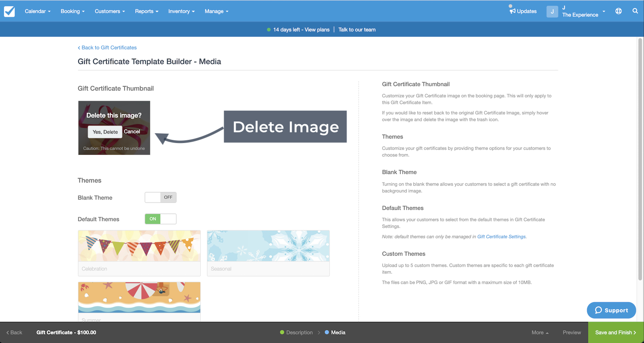Viewport: 644px width, 343px height.
Task: Open the search magnifier icon
Action: tap(635, 11)
